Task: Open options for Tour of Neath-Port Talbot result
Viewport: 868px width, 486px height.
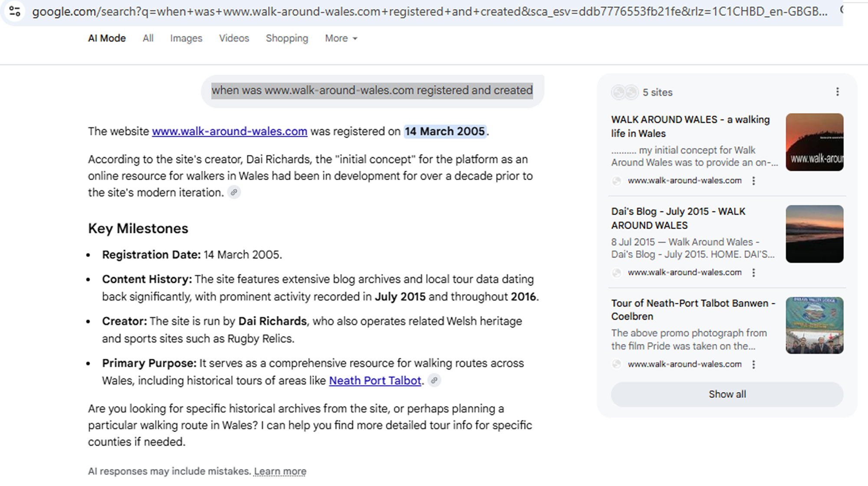Action: 754,364
